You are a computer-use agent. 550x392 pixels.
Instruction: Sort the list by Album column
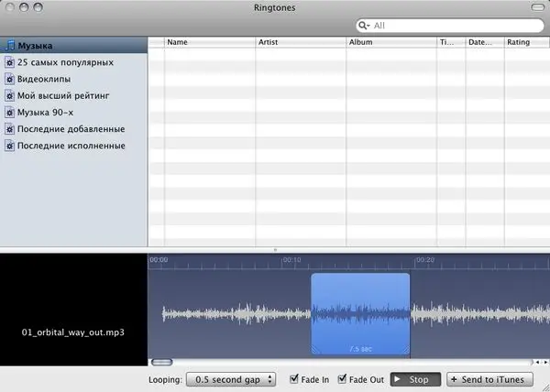click(391, 42)
